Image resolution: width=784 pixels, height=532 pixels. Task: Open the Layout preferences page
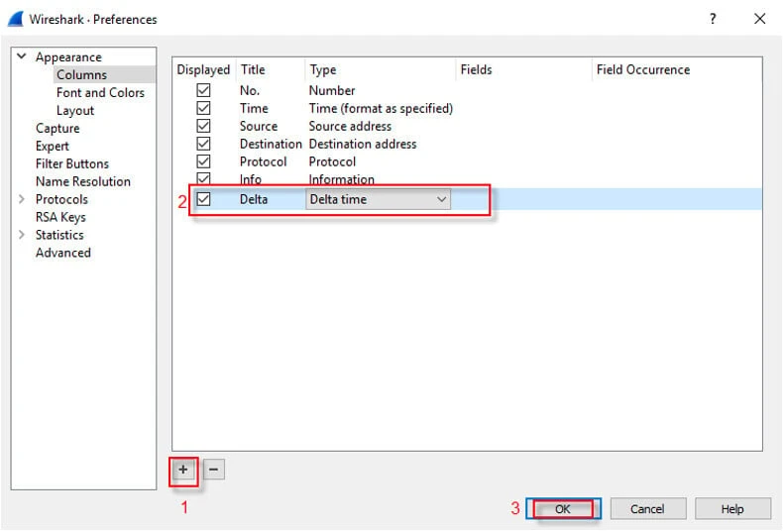point(75,110)
